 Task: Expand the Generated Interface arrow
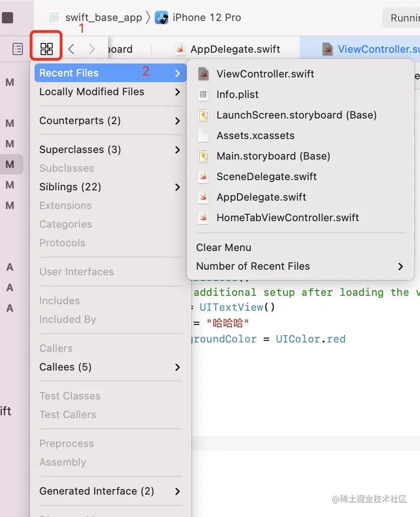[x=178, y=492]
